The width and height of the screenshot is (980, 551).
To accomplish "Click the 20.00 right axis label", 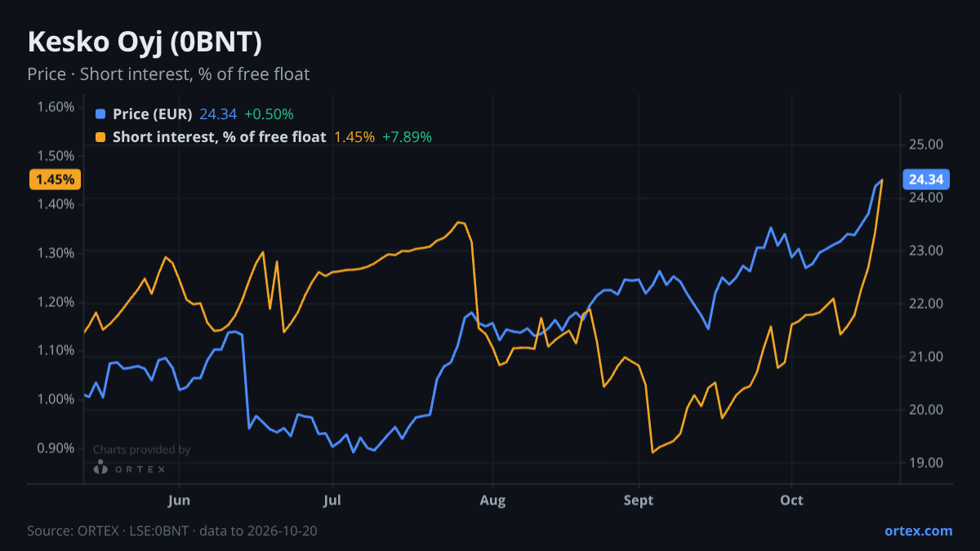I will click(x=925, y=410).
